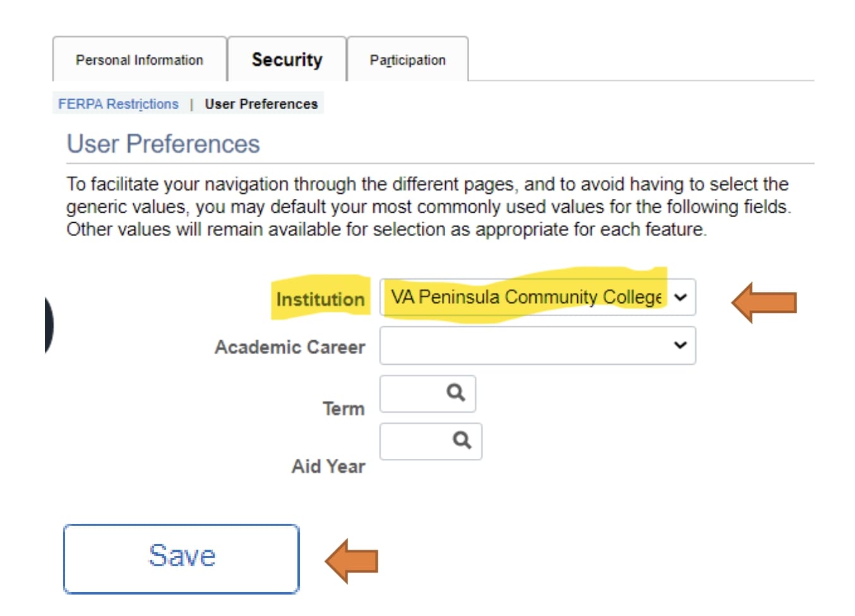The height and width of the screenshot is (616, 855).
Task: Focus the Term input field
Action: [x=412, y=393]
